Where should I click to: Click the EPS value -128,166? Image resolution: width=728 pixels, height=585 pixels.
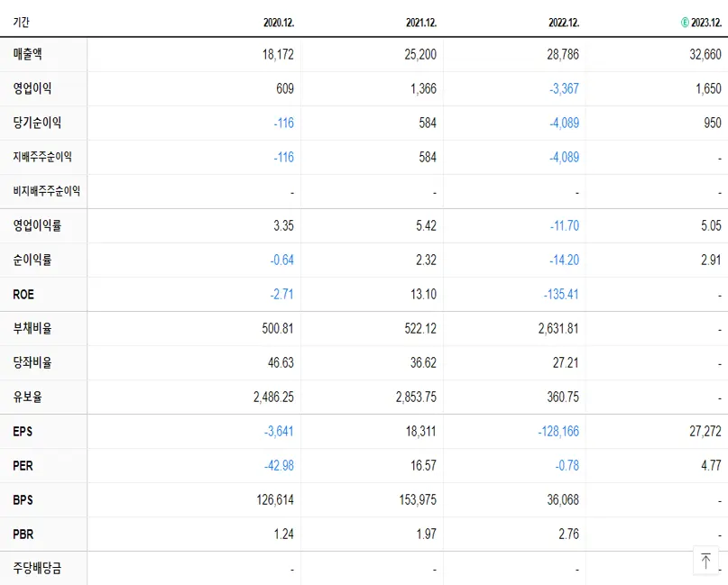pos(558,432)
